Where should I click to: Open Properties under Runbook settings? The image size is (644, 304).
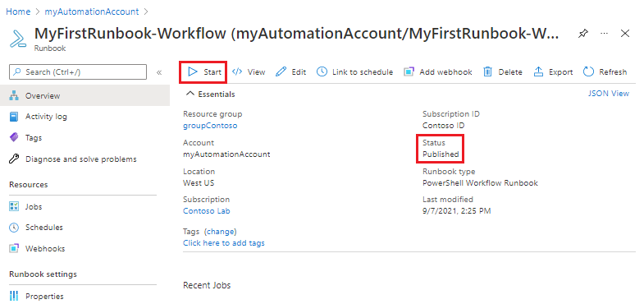click(x=44, y=296)
